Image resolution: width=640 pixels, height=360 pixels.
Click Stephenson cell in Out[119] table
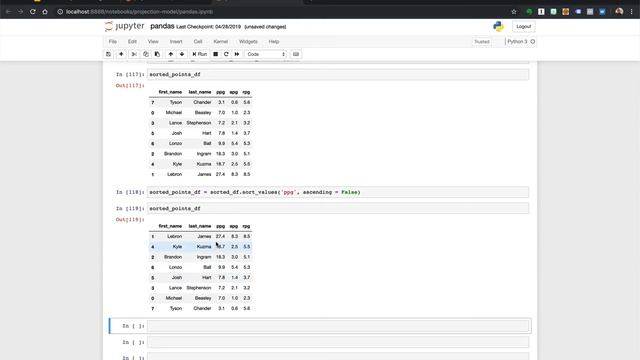coord(199,288)
